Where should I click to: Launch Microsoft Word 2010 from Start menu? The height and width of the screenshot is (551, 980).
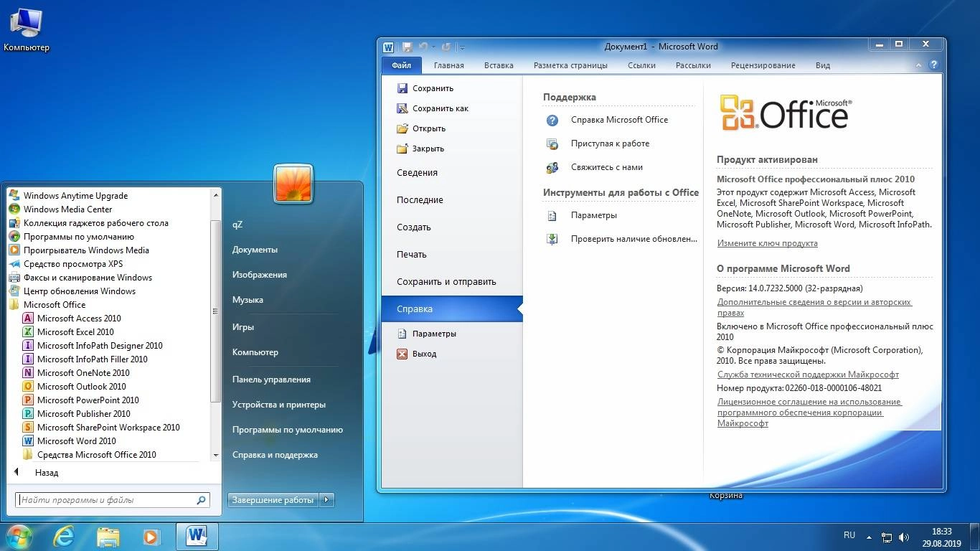[x=76, y=441]
